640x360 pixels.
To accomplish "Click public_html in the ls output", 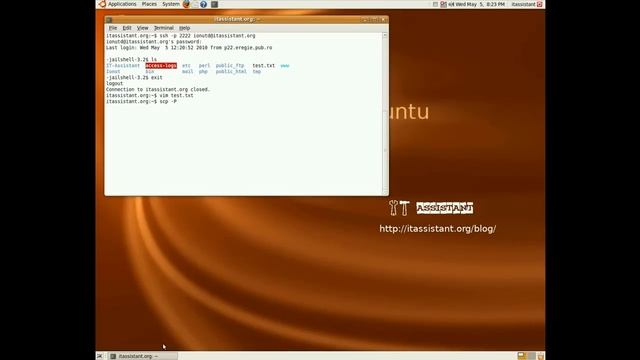I will click(x=231, y=71).
